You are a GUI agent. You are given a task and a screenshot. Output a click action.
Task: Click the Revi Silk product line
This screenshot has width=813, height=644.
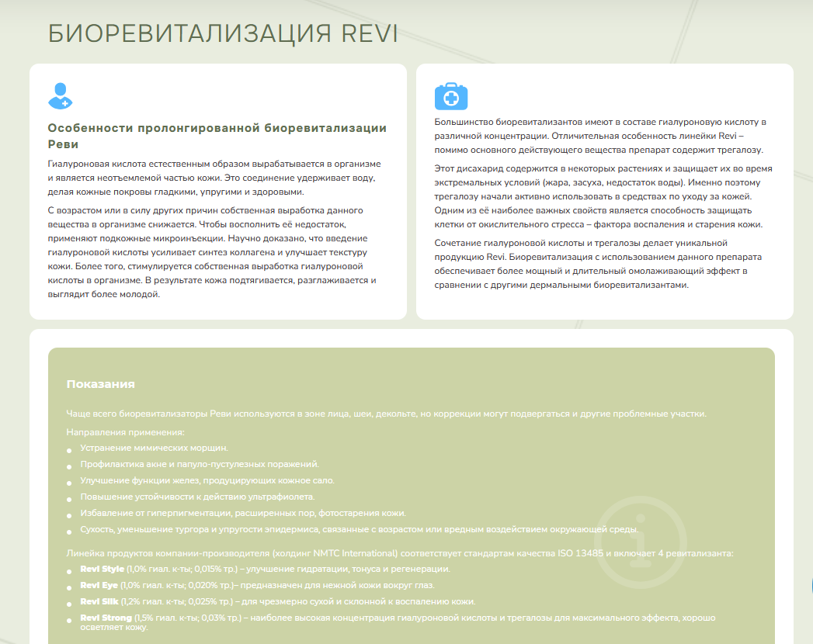coord(278,601)
